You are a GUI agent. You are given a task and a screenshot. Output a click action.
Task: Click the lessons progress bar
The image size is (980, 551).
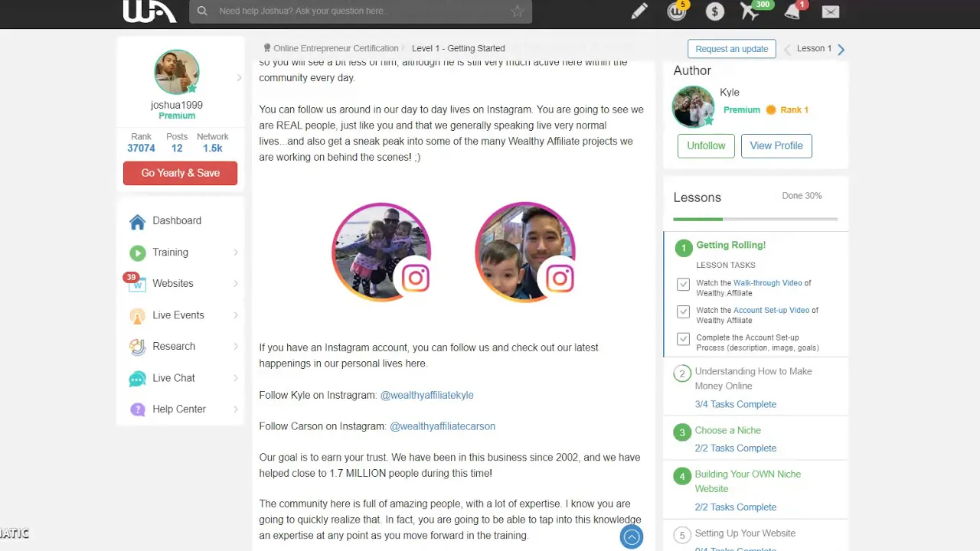pos(756,220)
